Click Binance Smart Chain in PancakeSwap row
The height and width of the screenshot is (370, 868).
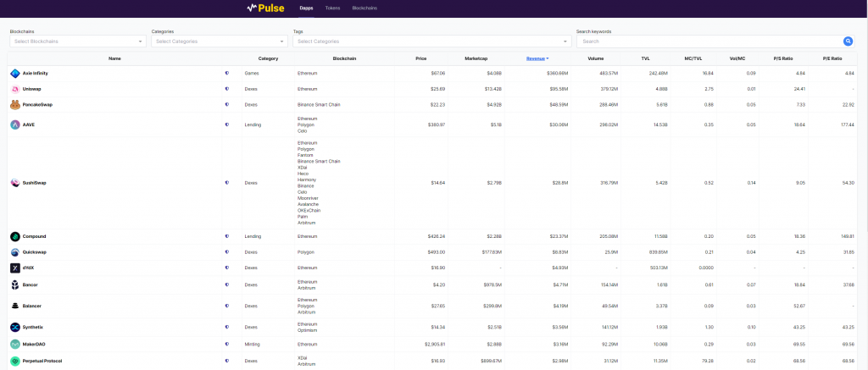pyautogui.click(x=319, y=104)
